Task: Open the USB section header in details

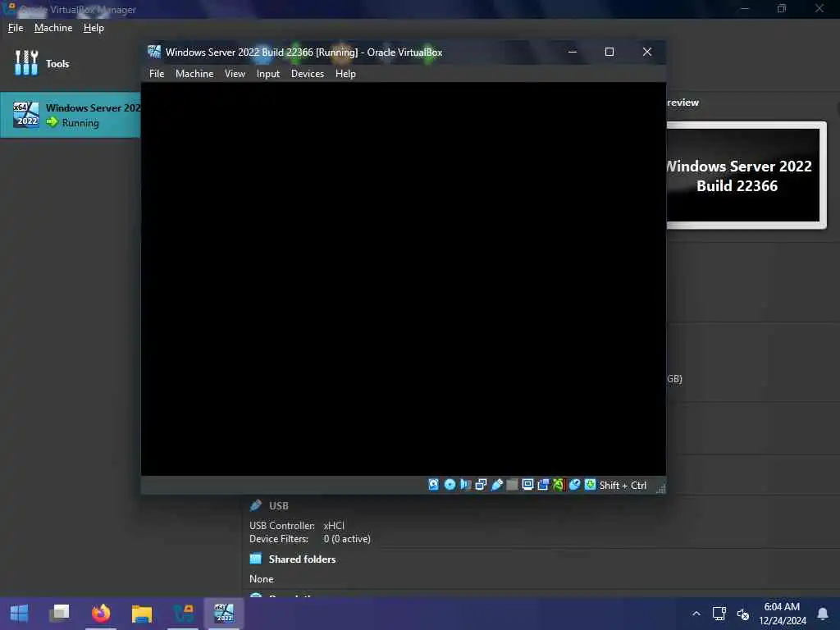Action: tap(279, 505)
